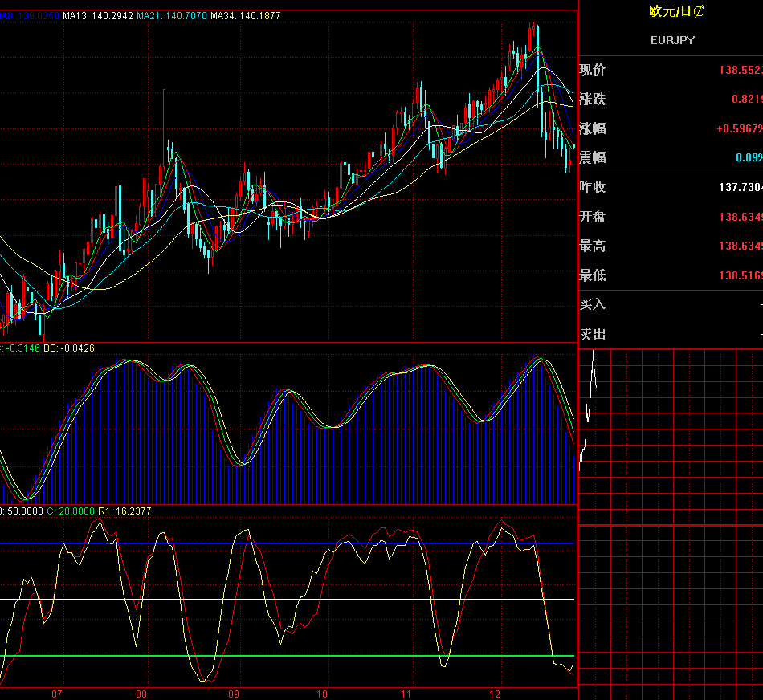This screenshot has width=763, height=700.
Task: Click the 涨跌 value 0.821
Action: (747, 100)
